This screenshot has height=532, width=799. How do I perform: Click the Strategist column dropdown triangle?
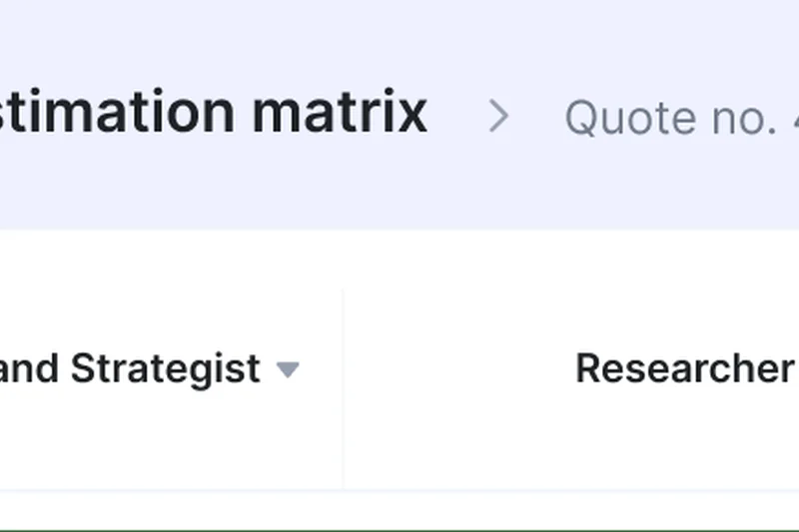[288, 370]
